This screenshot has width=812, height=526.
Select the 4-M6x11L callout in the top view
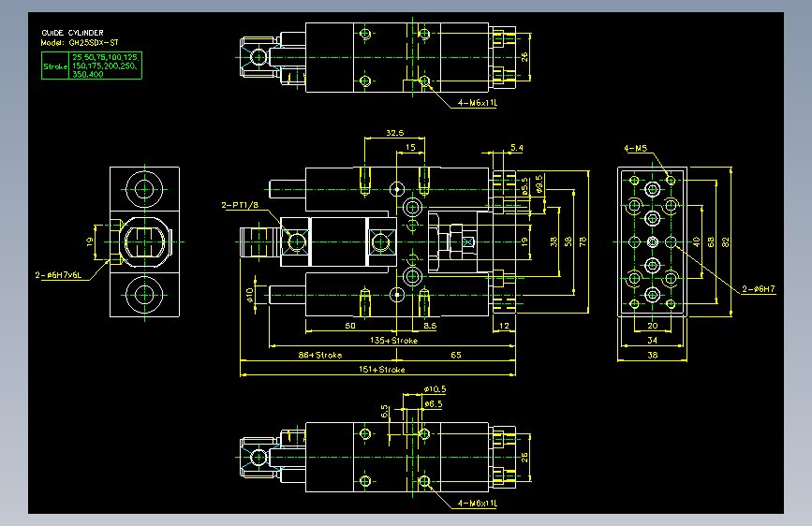477,103
